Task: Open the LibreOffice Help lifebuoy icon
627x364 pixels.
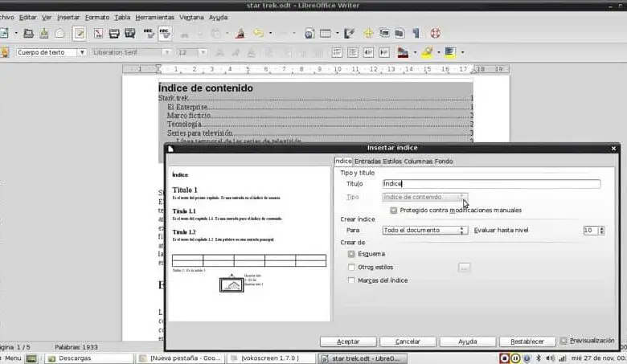Action: 435,34
